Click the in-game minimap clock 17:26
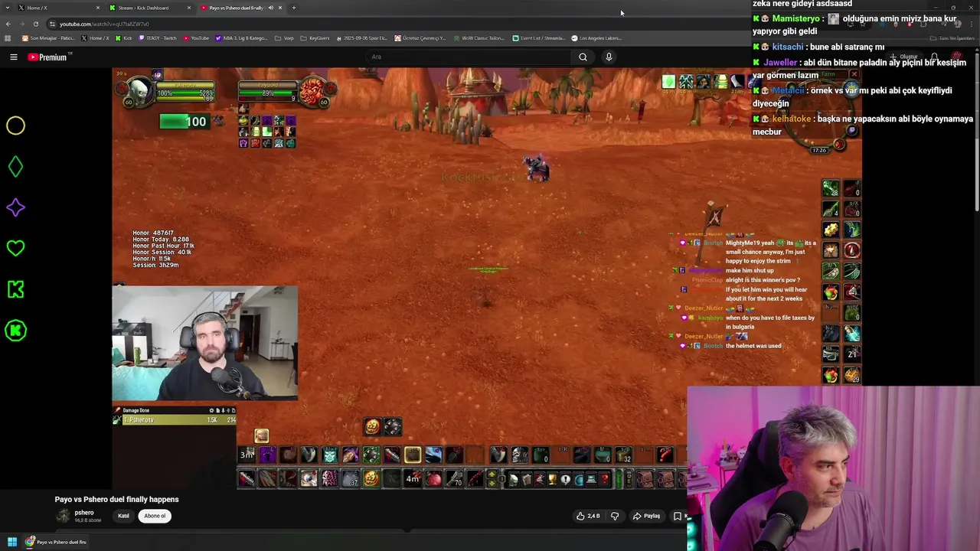 [819, 150]
